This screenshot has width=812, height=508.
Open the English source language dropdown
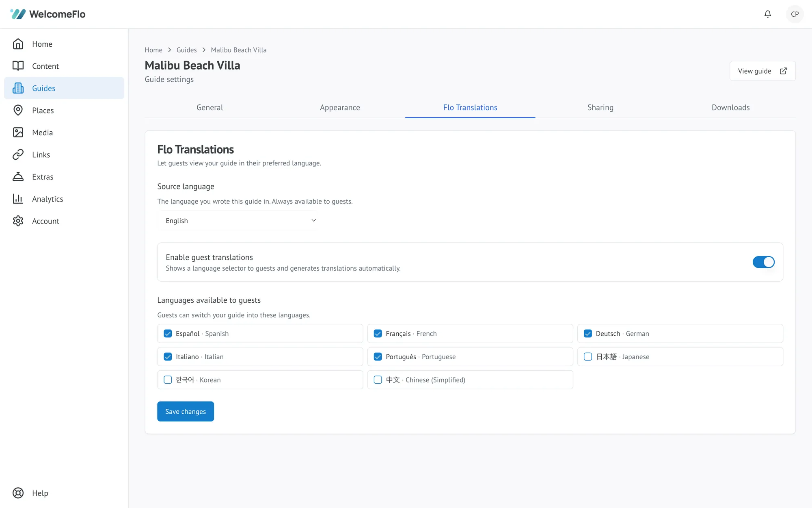click(238, 221)
